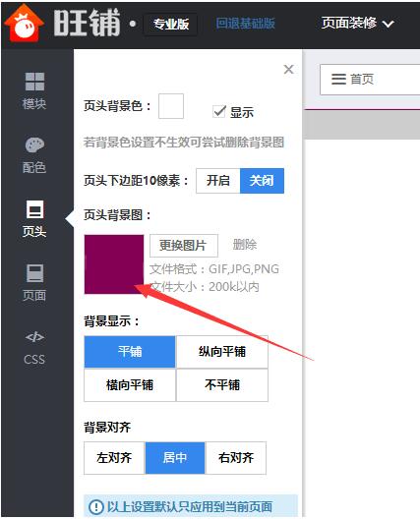The height and width of the screenshot is (519, 420).
Task: Expand the 页面装修 dropdown menu
Action: point(358,24)
